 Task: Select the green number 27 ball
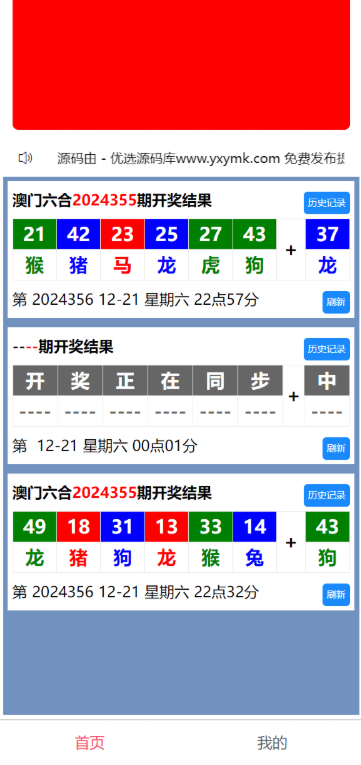tap(210, 234)
